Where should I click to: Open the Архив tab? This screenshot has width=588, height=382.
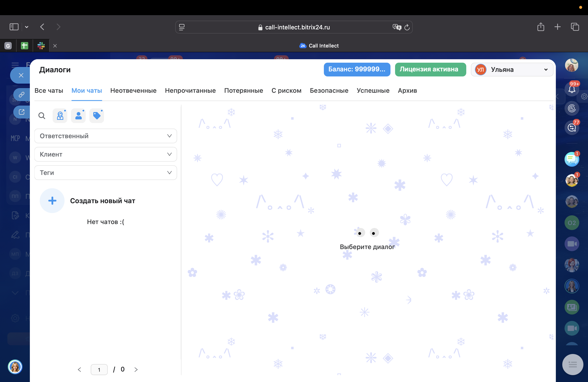pos(407,91)
